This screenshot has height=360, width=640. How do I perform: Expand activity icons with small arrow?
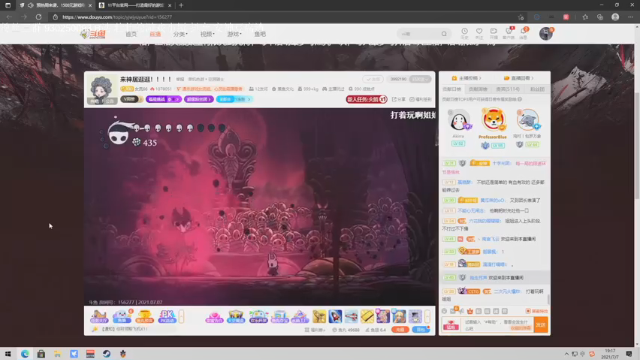tap(181, 316)
